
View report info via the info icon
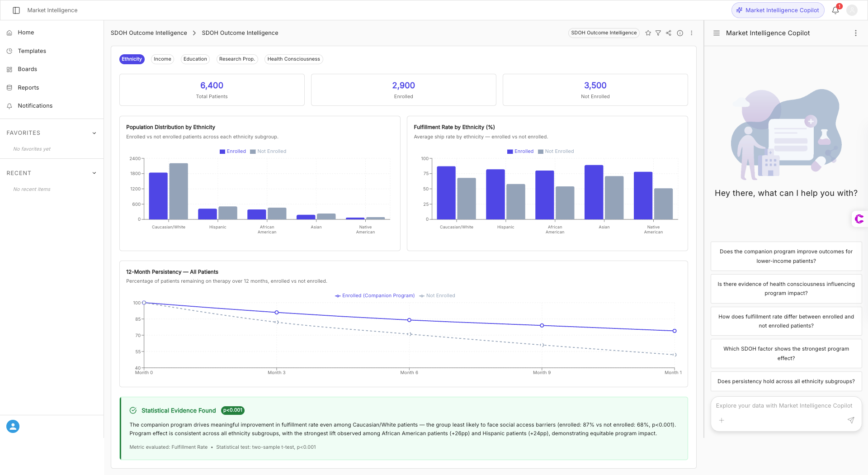point(679,33)
